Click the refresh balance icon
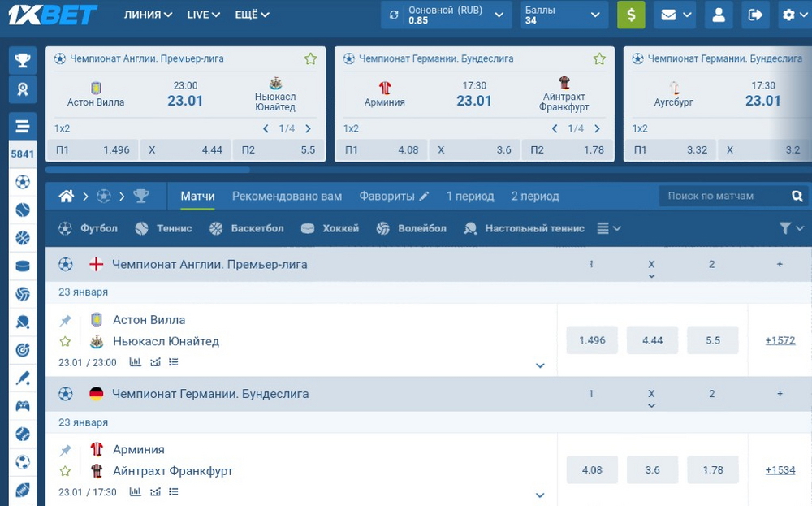 pyautogui.click(x=394, y=15)
